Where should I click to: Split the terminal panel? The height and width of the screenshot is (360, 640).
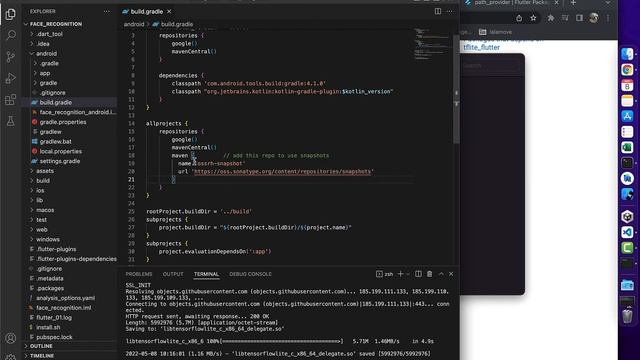(418, 274)
